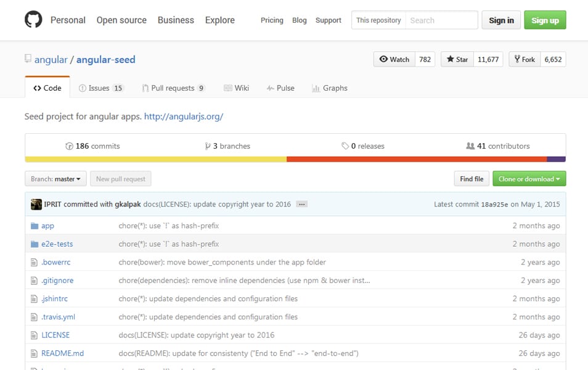
Task: Open the .gitignore file
Action: click(x=57, y=281)
